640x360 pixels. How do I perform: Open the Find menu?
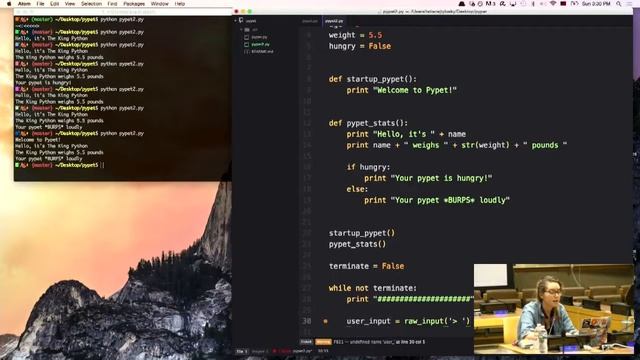tap(112, 4)
